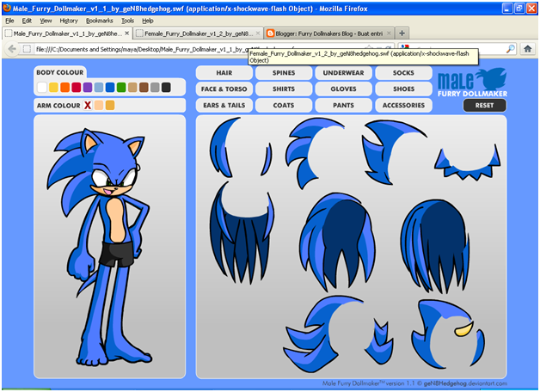
Task: Open the File menu
Action: tap(9, 21)
